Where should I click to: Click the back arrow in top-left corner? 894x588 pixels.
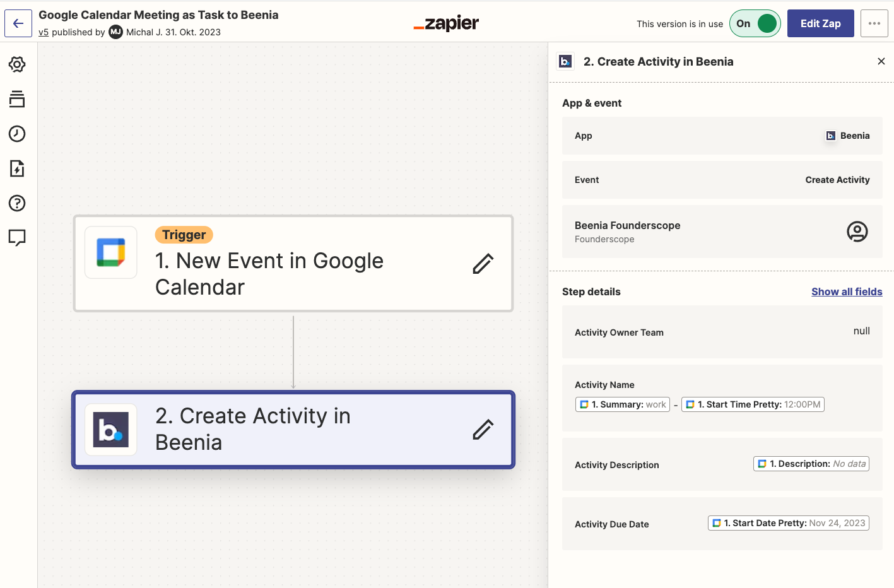pos(18,23)
